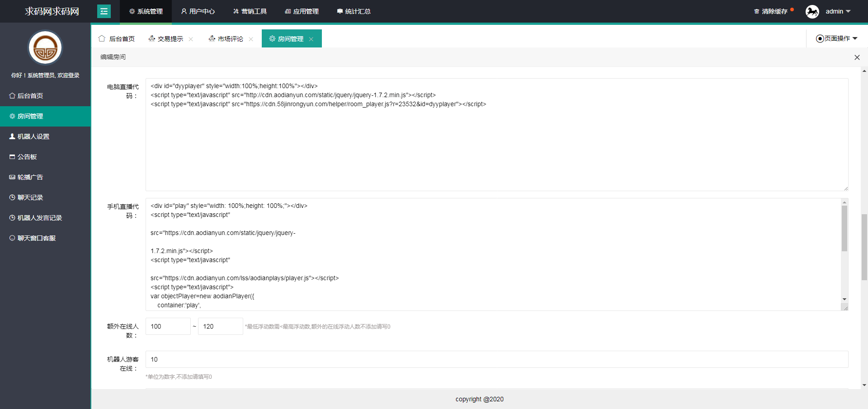
Task: Open 公告板 from the sidebar
Action: (27, 157)
